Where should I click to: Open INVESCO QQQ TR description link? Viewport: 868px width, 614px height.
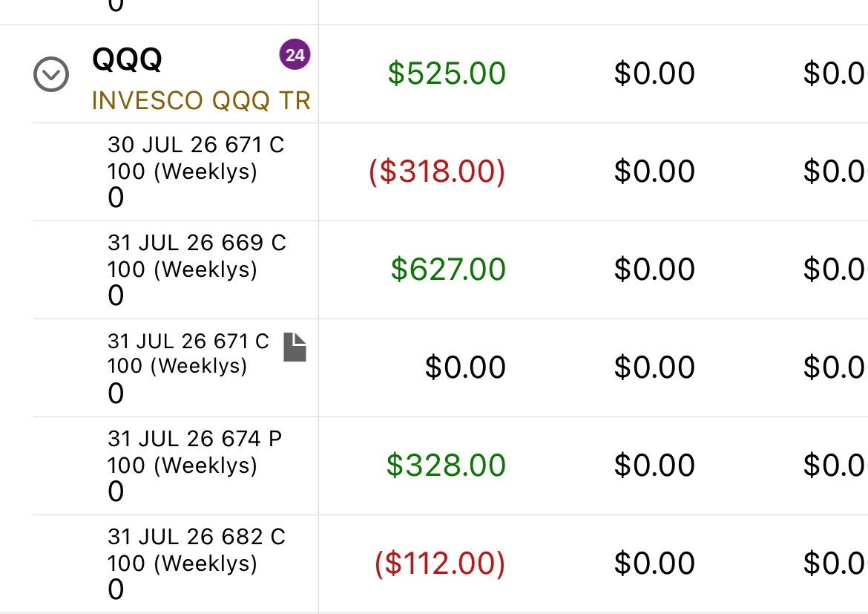point(201,101)
